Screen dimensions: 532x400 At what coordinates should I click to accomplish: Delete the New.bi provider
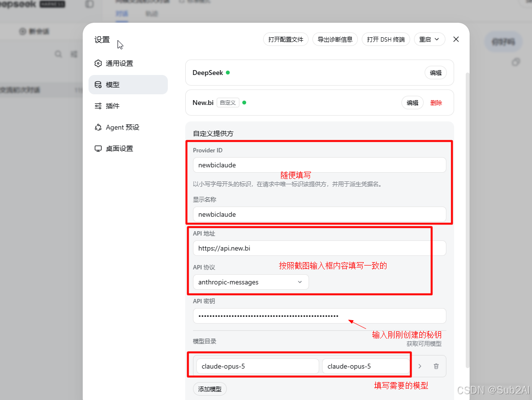(436, 103)
